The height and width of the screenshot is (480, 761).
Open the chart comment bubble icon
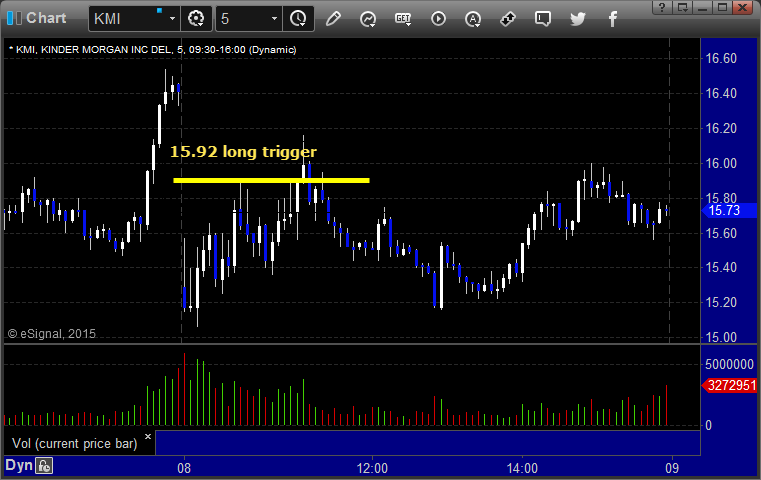pyautogui.click(x=543, y=19)
